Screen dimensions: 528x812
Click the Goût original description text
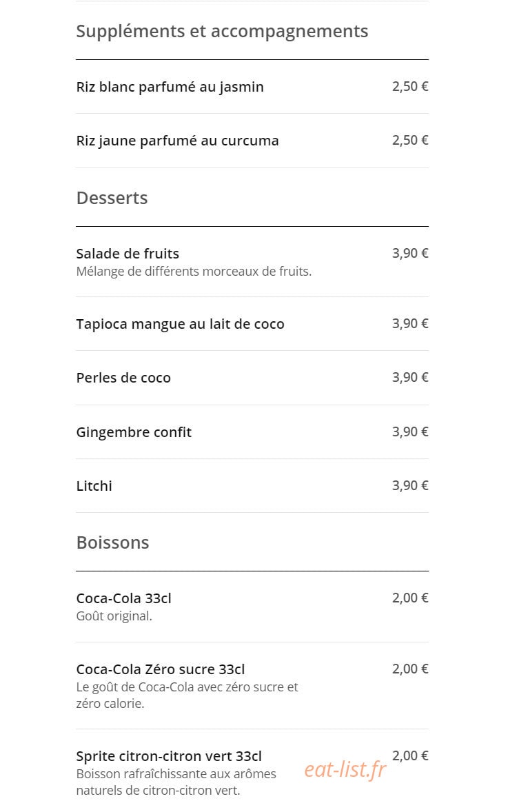tap(114, 616)
